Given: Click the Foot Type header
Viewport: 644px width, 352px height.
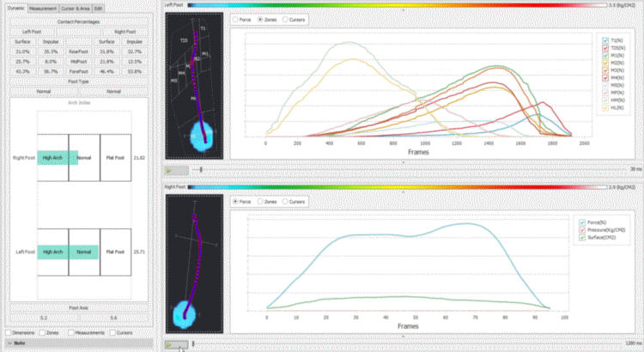Looking at the screenshot, I should (78, 82).
